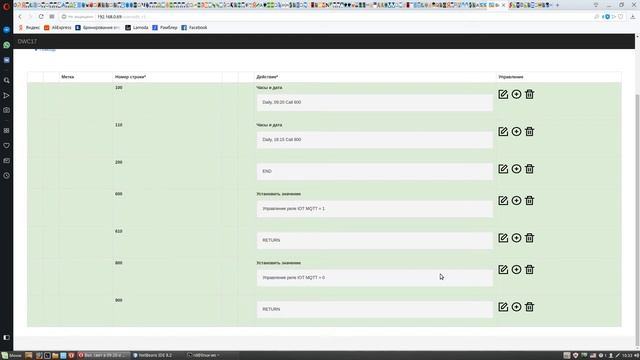Open WhatsApp in Opera sidebar
The width and height of the screenshot is (640, 360).
tap(7, 45)
